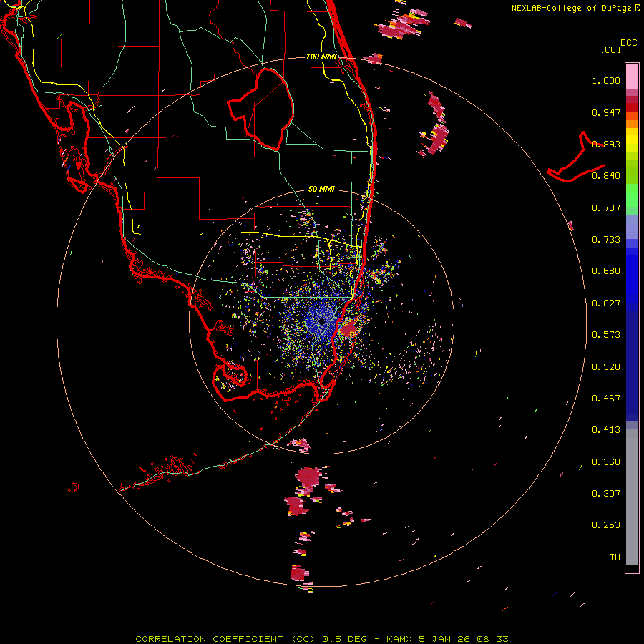Select the 0.893 color scale value

[x=606, y=144]
